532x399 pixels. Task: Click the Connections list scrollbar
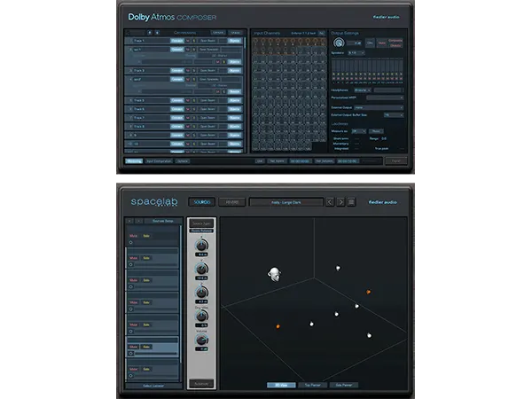245,43
